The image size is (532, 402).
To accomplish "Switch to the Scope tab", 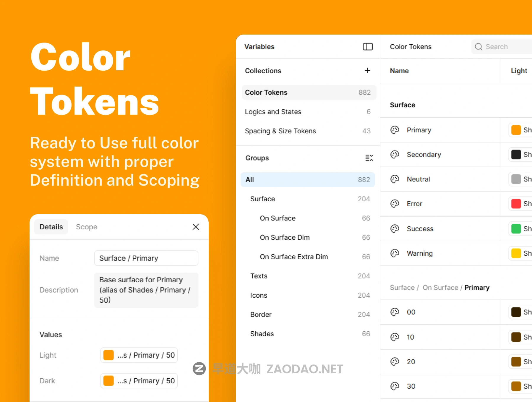I will 87,227.
